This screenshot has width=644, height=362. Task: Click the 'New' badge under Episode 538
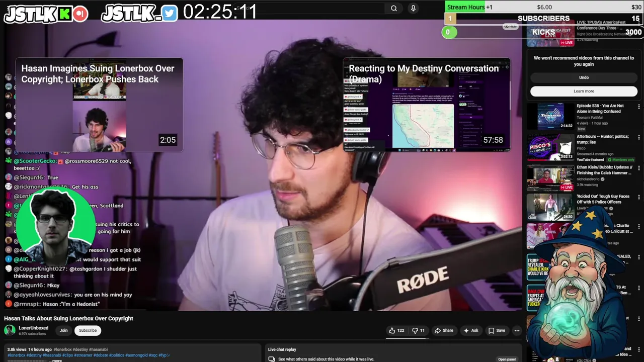coord(581,129)
